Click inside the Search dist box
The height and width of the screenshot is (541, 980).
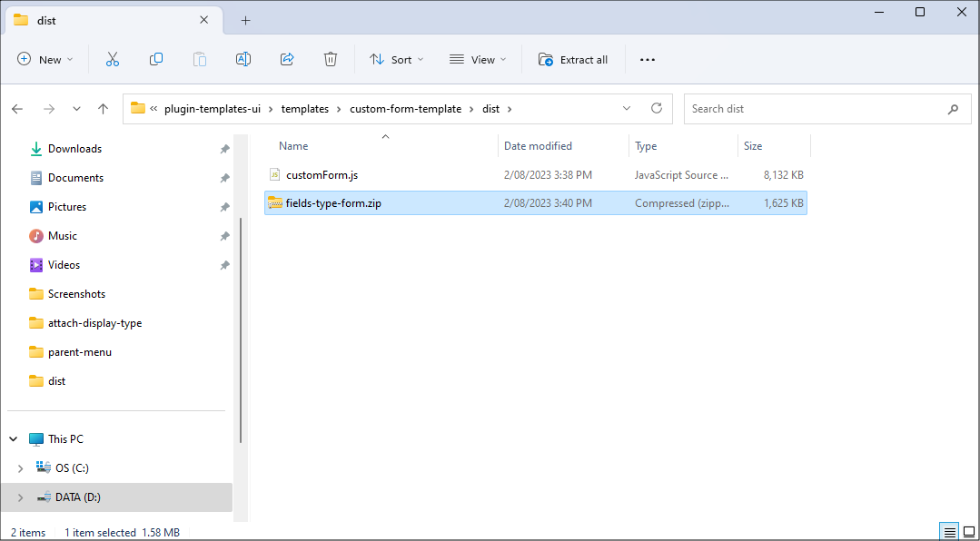[817, 108]
